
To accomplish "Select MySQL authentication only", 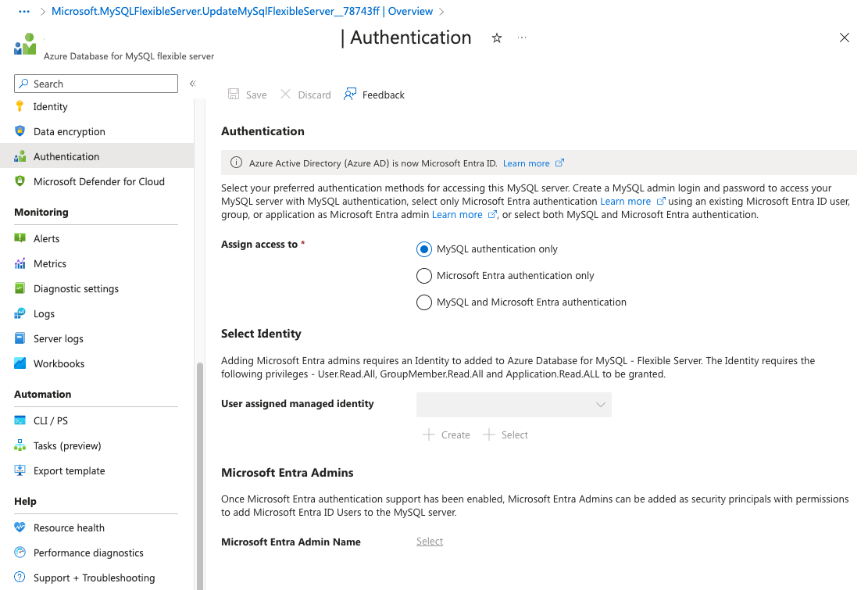I will coord(423,249).
